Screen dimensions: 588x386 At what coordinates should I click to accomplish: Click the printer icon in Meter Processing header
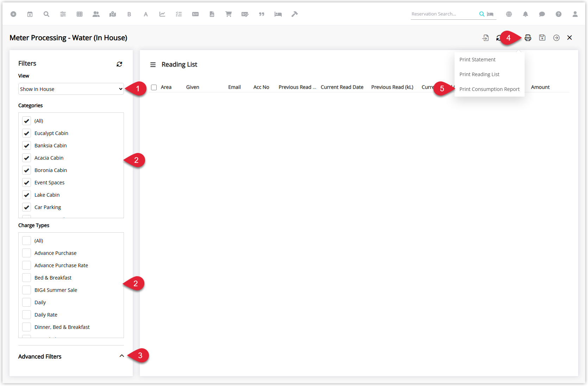click(528, 38)
